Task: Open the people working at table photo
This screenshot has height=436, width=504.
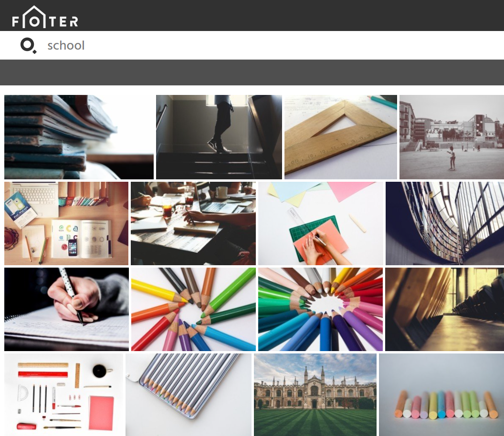Action: pyautogui.click(x=193, y=223)
